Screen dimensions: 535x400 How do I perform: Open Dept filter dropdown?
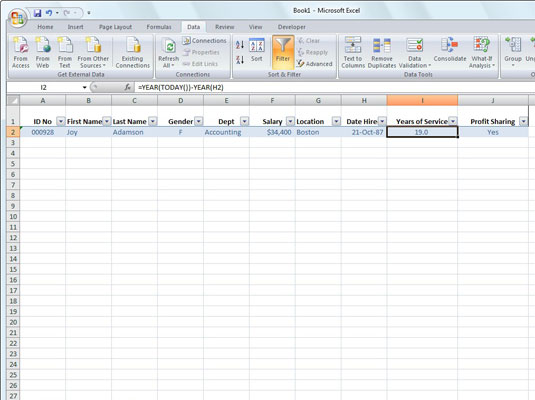(x=245, y=121)
